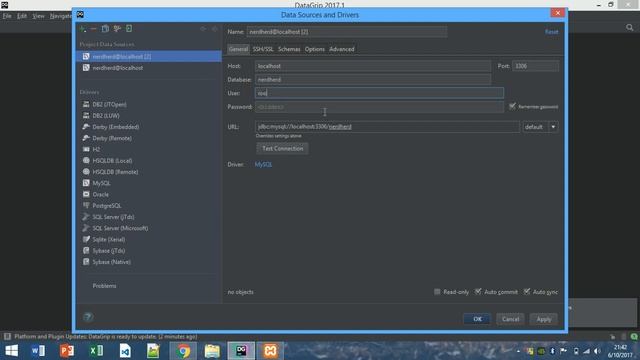The width and height of the screenshot is (640, 360).
Task: Click the Port input field
Action: (x=535, y=66)
